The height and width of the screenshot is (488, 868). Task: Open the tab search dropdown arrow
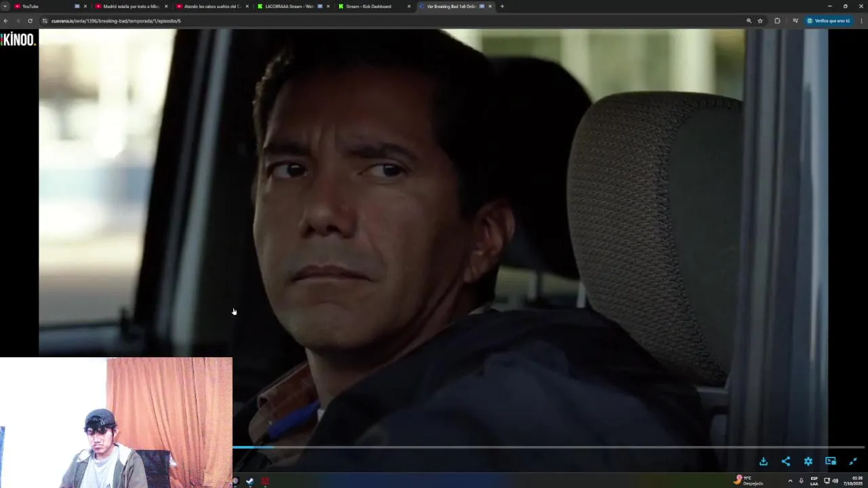tap(5, 6)
